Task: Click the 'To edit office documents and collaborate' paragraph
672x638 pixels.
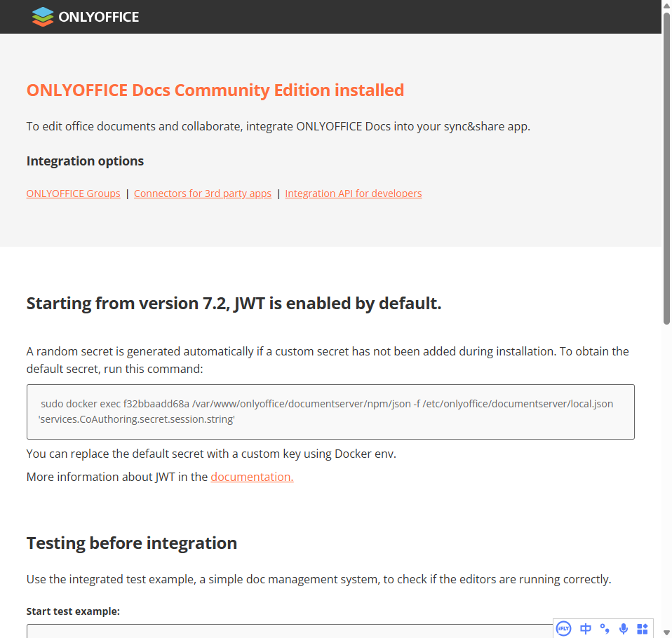Action: pos(278,126)
